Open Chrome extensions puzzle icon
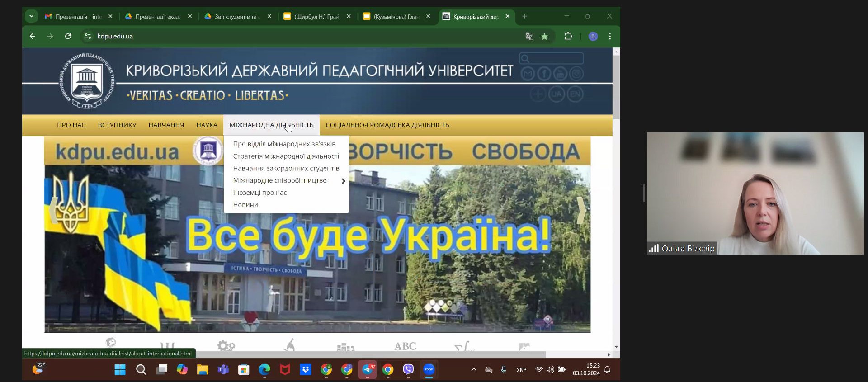The height and width of the screenshot is (382, 868). [x=568, y=37]
